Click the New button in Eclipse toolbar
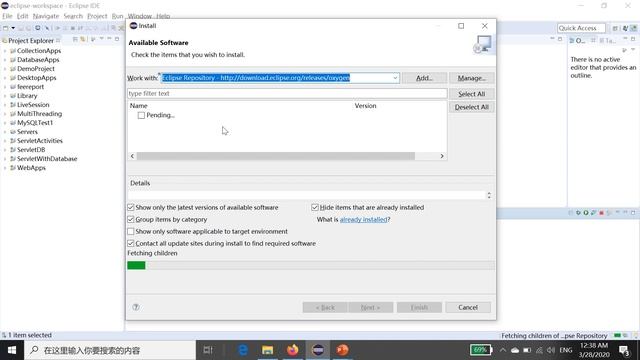 click(6, 28)
